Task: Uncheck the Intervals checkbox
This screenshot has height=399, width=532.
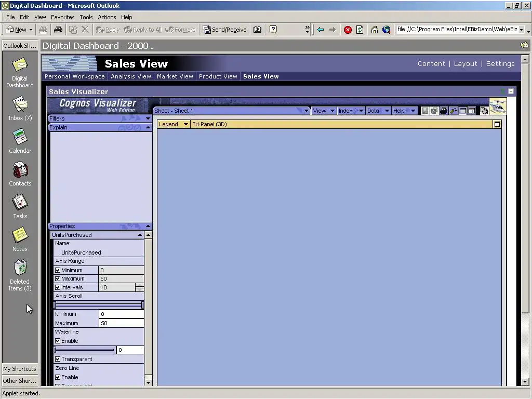Action: (58, 287)
